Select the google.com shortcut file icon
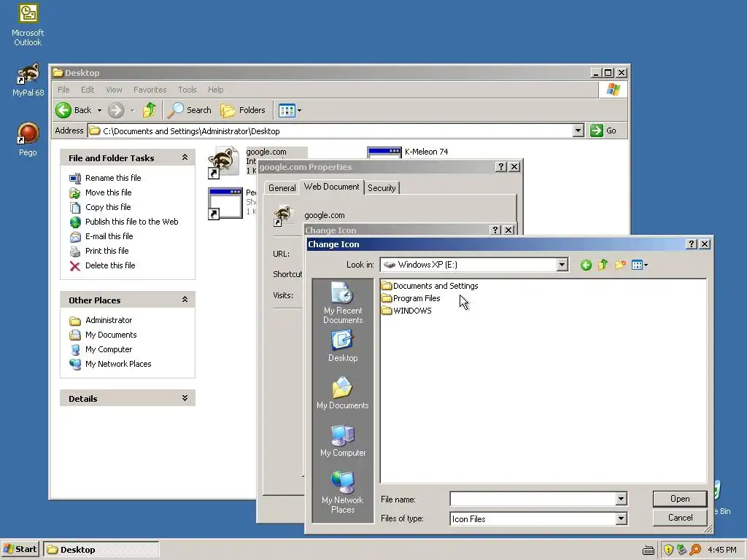The width and height of the screenshot is (747, 560). (x=223, y=163)
